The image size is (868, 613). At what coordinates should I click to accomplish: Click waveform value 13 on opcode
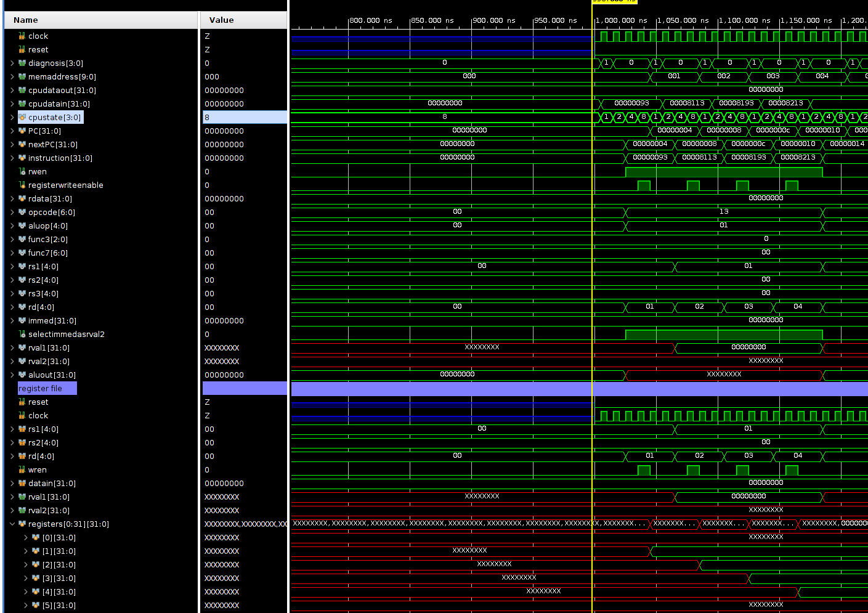pyautogui.click(x=724, y=211)
